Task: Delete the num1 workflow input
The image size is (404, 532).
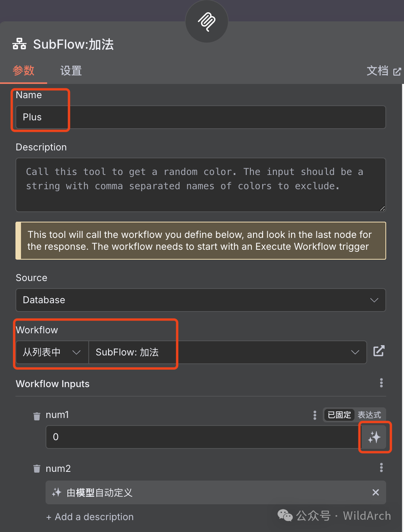Action: (37, 416)
